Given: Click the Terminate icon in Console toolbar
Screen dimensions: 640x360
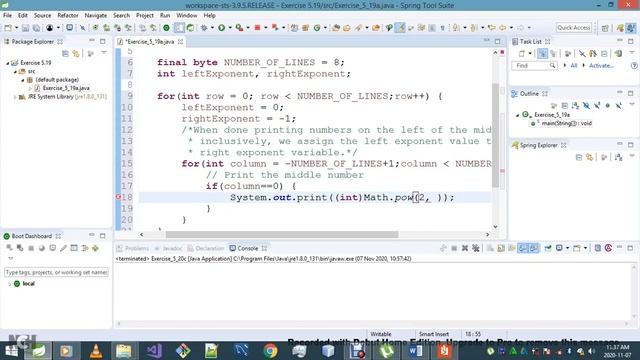Looking at the screenshot, I should pos(454,248).
